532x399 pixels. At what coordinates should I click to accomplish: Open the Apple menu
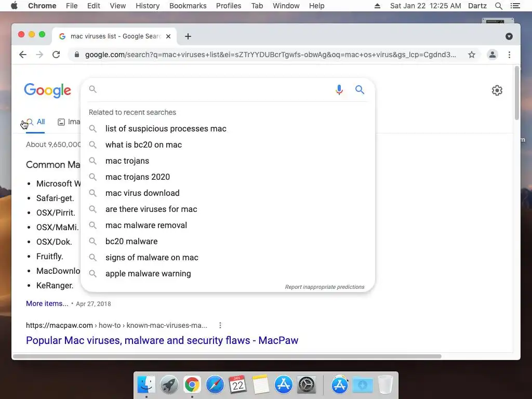pos(14,6)
